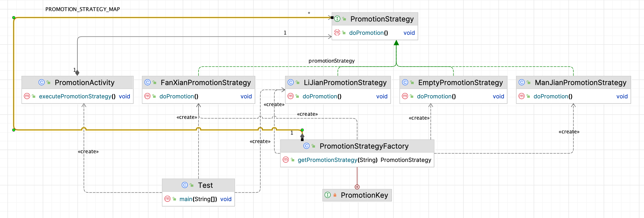Screen dimensions: 644x218
Task: Select the FanXianPromotionStrategy class header
Action: point(205,82)
